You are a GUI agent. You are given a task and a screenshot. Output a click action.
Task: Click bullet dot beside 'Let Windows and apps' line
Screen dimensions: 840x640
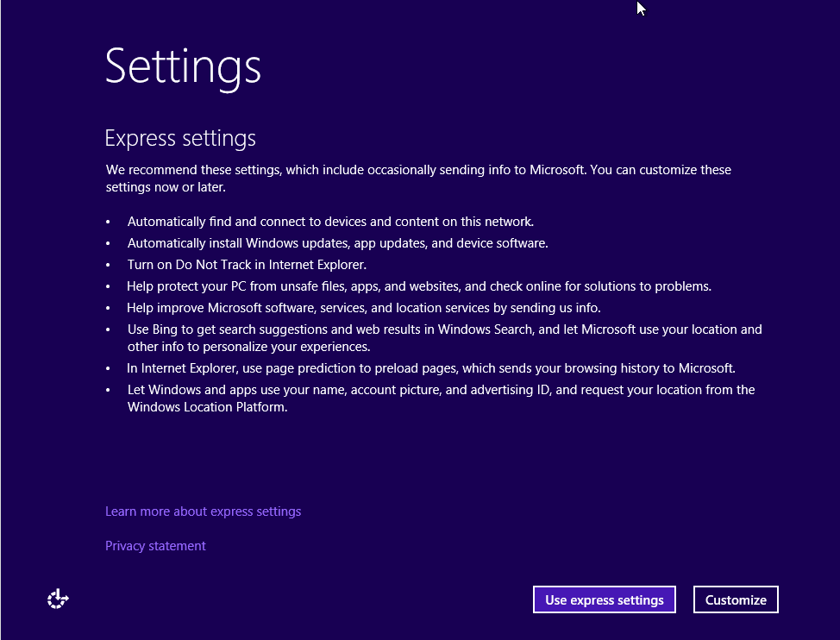[108, 391]
